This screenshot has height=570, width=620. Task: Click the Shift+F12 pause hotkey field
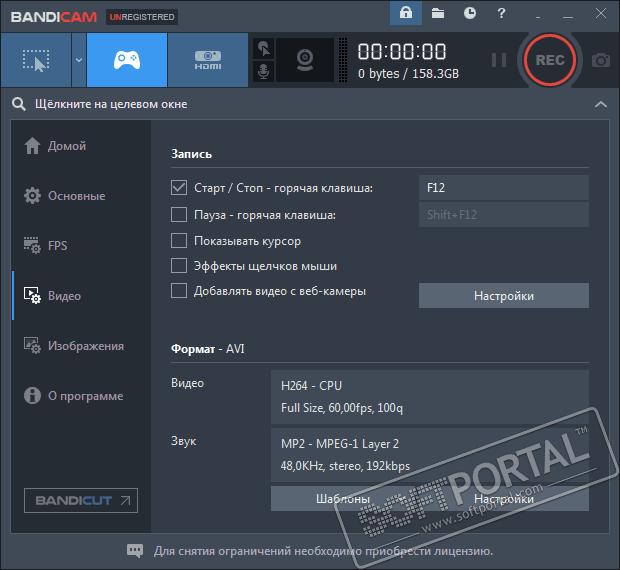tap(504, 215)
